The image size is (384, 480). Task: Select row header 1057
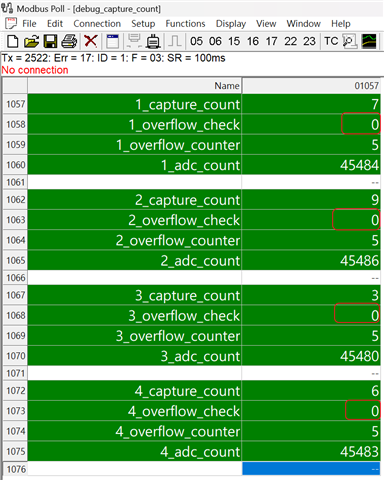(x=15, y=104)
